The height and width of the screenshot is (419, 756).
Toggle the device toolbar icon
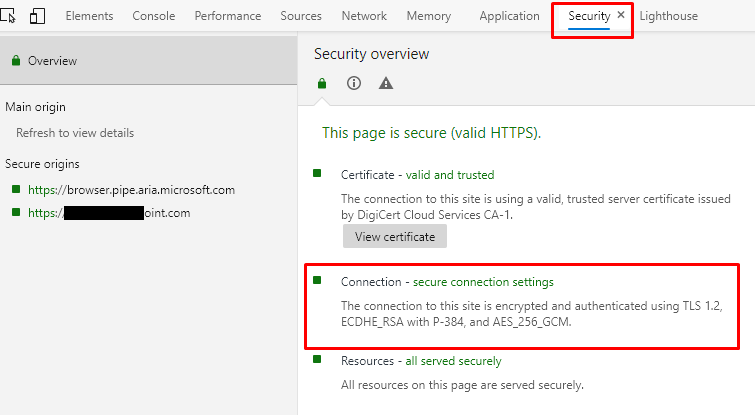[38, 16]
